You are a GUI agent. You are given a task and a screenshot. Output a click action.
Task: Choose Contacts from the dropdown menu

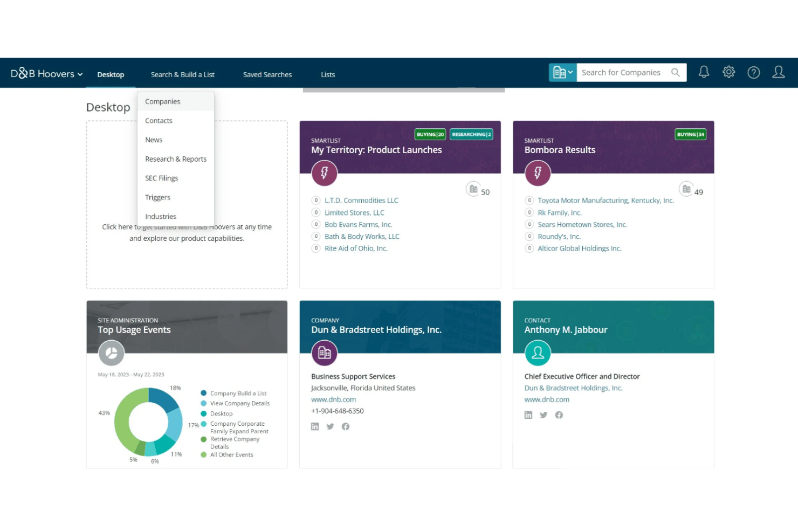click(176, 121)
